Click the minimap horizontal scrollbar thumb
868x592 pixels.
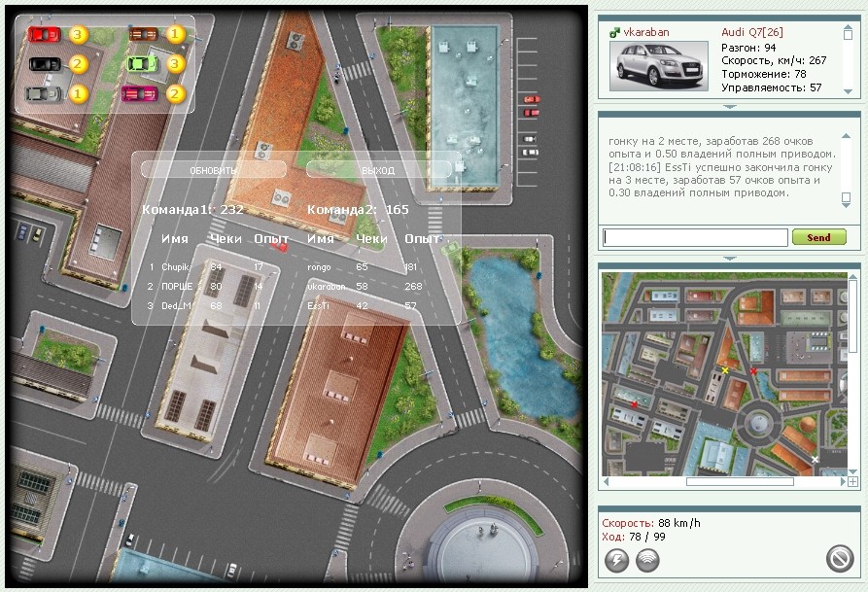[x=740, y=481]
